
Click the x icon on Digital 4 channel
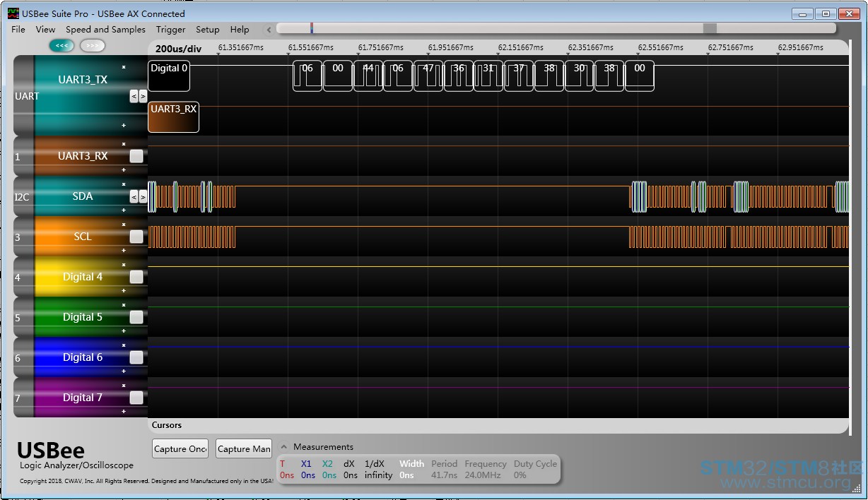click(124, 265)
